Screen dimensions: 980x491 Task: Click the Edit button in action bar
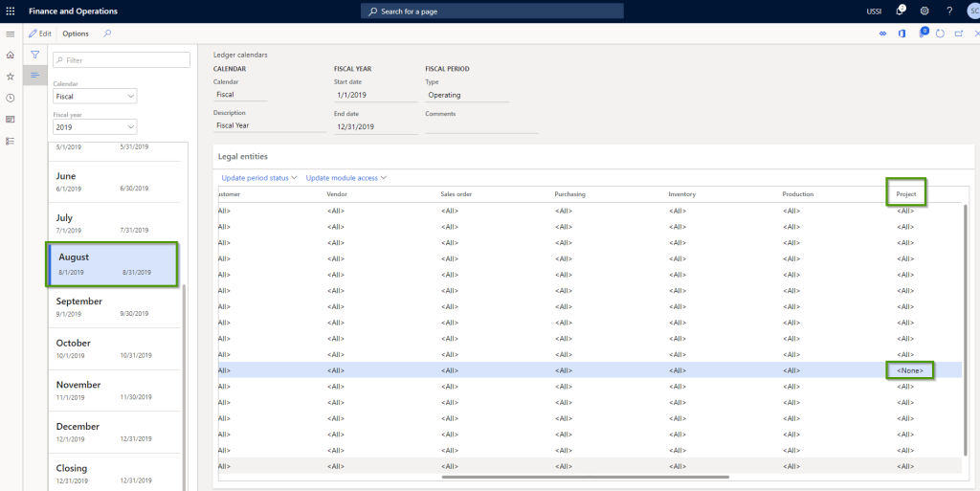(x=40, y=33)
